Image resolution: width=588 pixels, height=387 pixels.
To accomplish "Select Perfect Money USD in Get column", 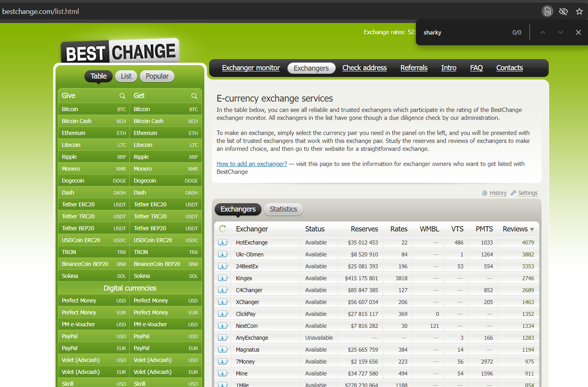I will 166,300.
